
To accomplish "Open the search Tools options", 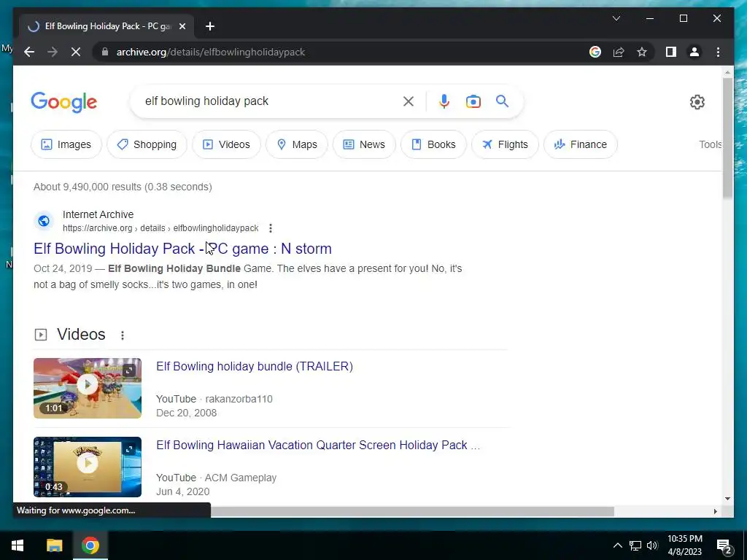I will coord(711,144).
